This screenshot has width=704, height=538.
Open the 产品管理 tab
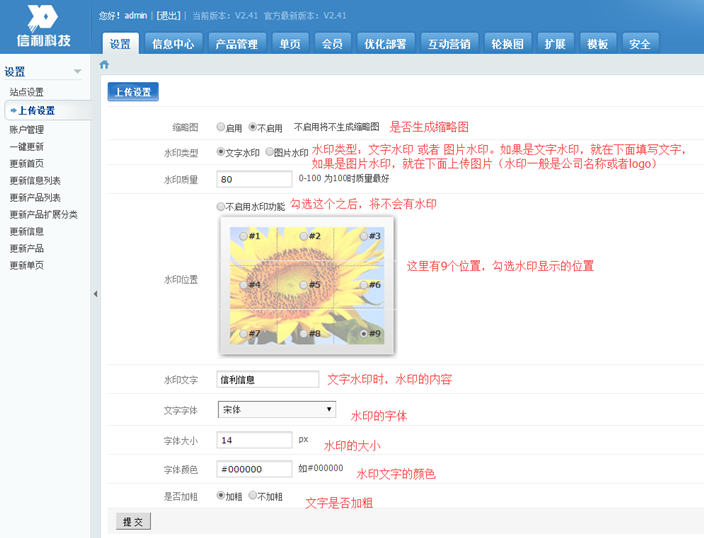[236, 44]
